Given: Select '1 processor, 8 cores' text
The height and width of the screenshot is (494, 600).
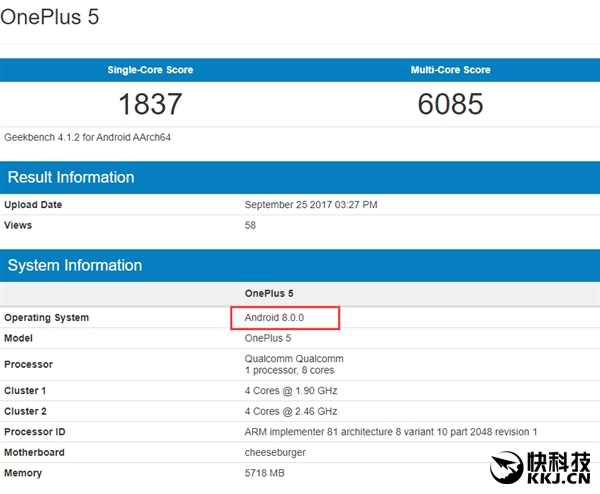Looking at the screenshot, I should pos(289,370).
